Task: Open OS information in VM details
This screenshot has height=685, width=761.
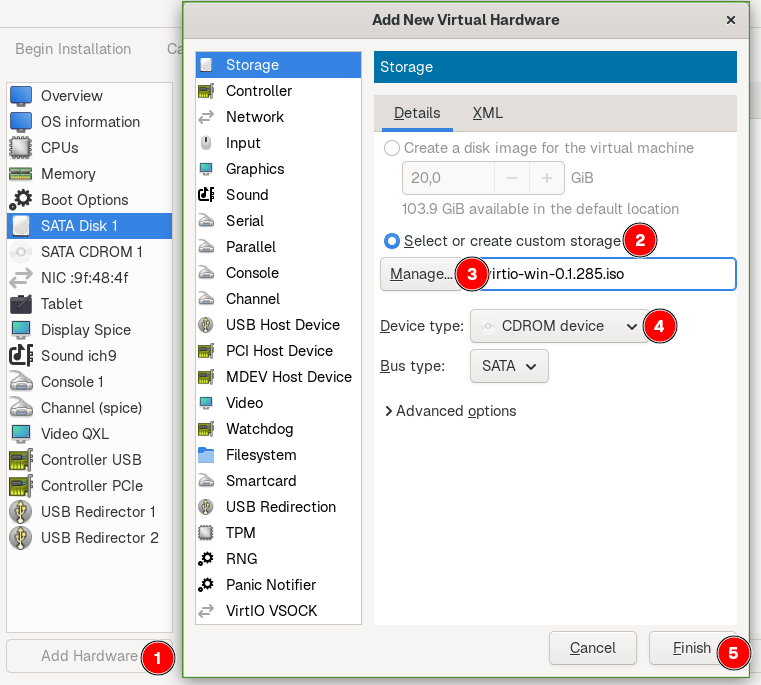Action: point(90,122)
